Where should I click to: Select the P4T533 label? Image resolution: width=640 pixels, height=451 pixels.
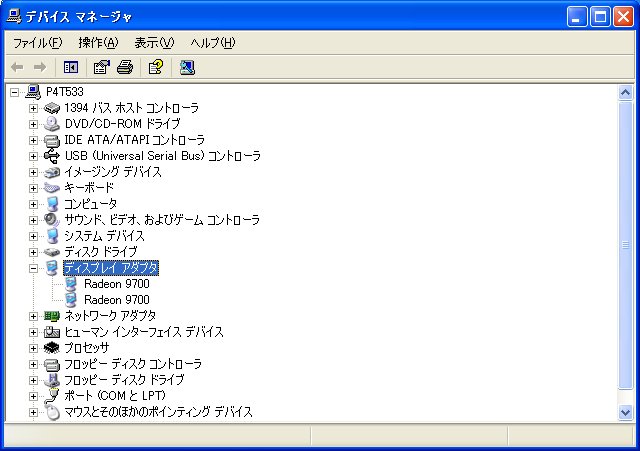(64, 92)
